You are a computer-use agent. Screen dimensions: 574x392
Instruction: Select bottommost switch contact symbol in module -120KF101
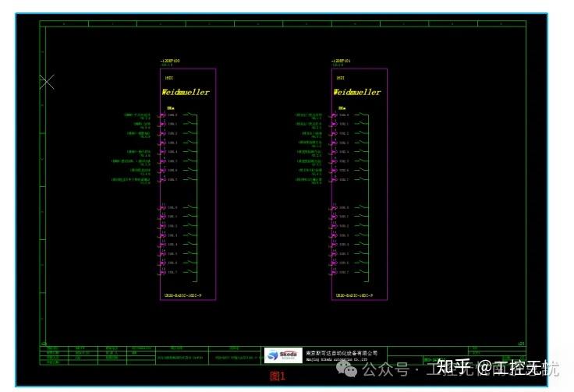(360, 272)
